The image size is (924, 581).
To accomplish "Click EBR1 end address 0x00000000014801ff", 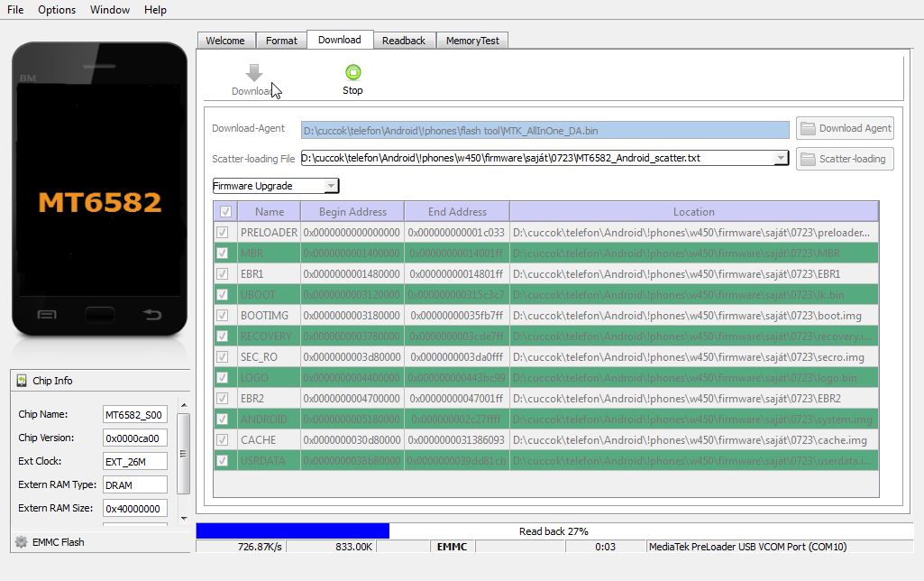I will pyautogui.click(x=457, y=274).
